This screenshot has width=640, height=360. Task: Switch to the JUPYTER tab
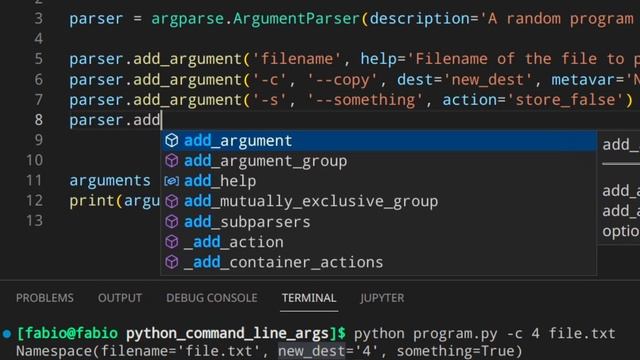(382, 298)
